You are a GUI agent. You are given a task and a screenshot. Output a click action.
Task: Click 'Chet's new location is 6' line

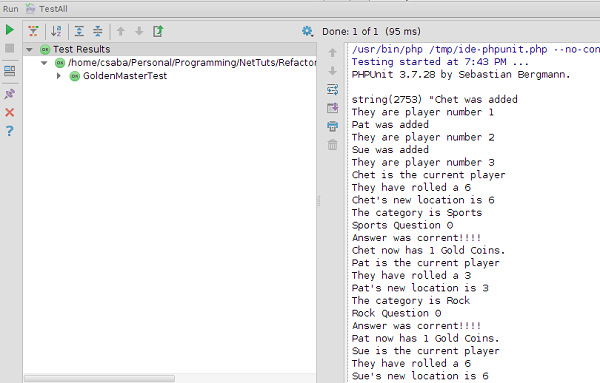pos(423,200)
